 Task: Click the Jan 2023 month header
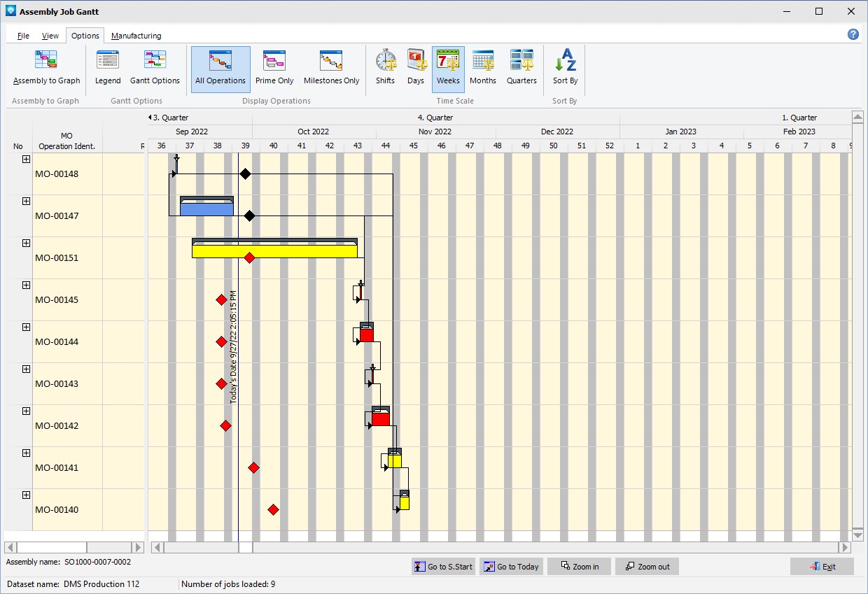tap(681, 132)
